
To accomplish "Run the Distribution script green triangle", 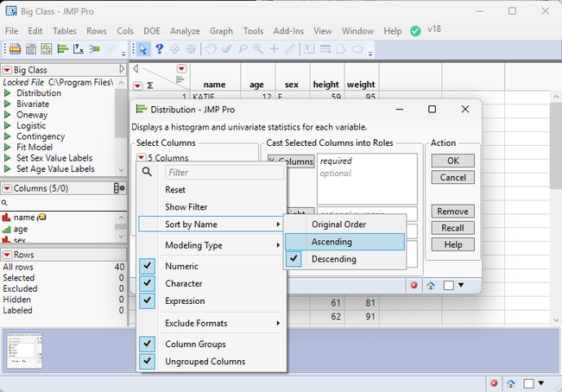I will [x=8, y=93].
